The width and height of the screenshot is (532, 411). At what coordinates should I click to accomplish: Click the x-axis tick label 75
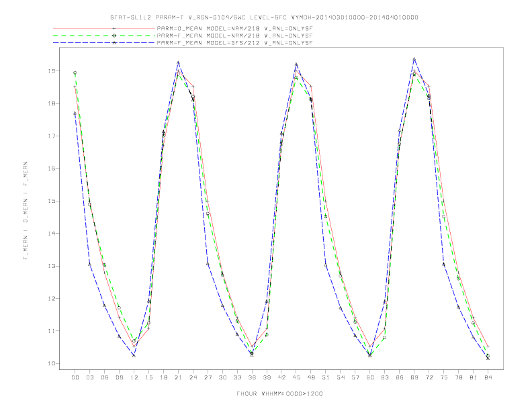pyautogui.click(x=444, y=377)
